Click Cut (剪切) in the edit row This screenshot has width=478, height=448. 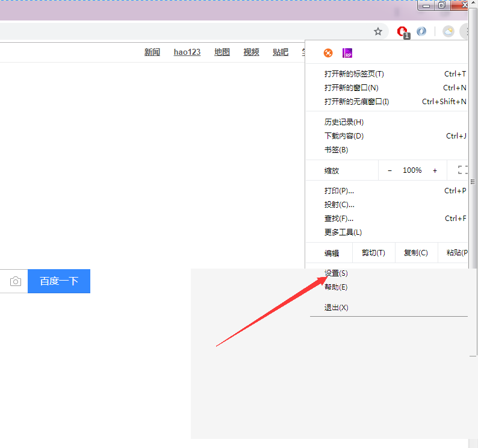pos(373,253)
